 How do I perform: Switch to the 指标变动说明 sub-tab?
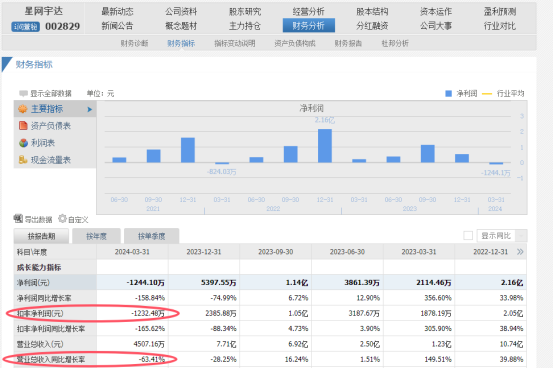coord(235,43)
